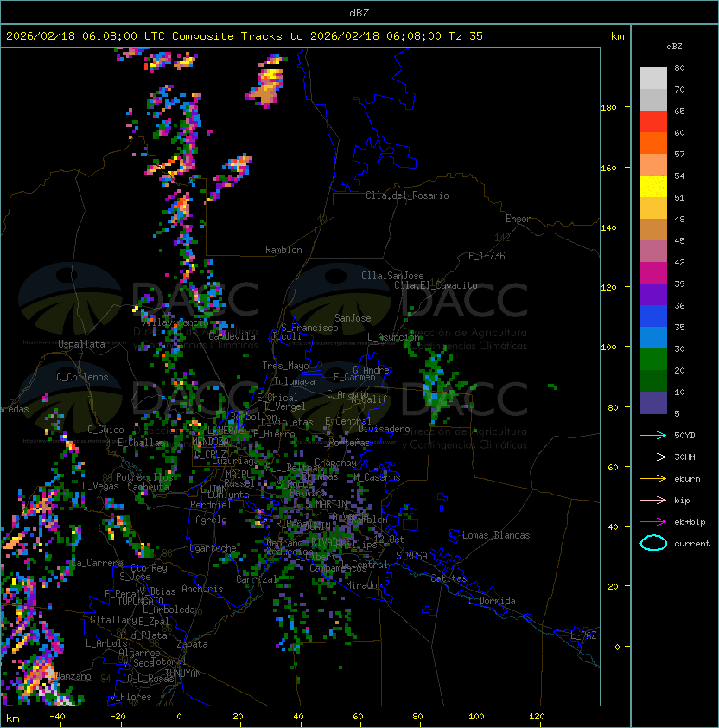Viewport: 719px width, 728px height.
Task: Select the mauve 42–45 dBZ swatch
Action: pos(653,252)
